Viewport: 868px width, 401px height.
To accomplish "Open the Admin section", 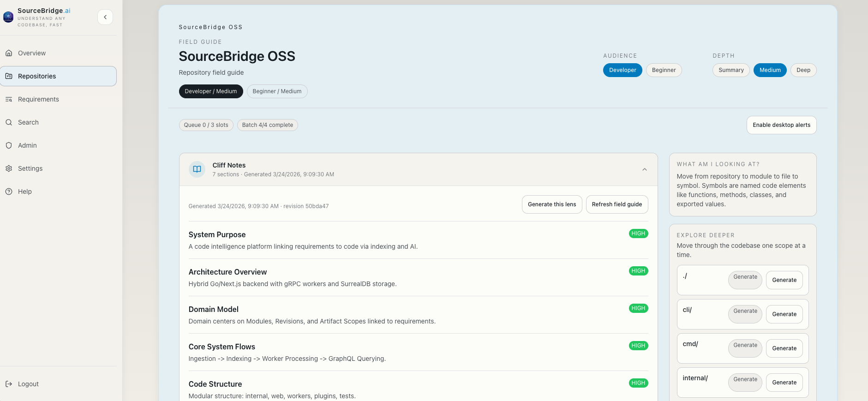I will click(58, 145).
